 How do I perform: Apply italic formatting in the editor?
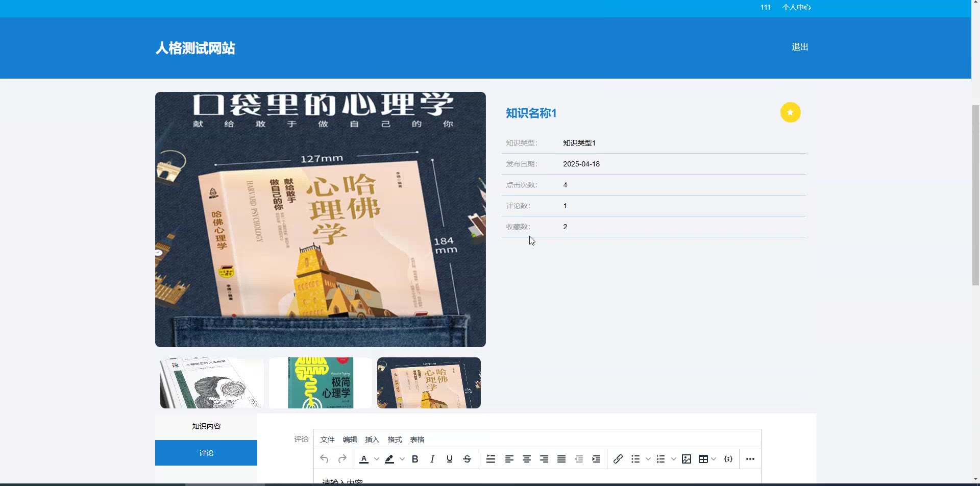432,459
